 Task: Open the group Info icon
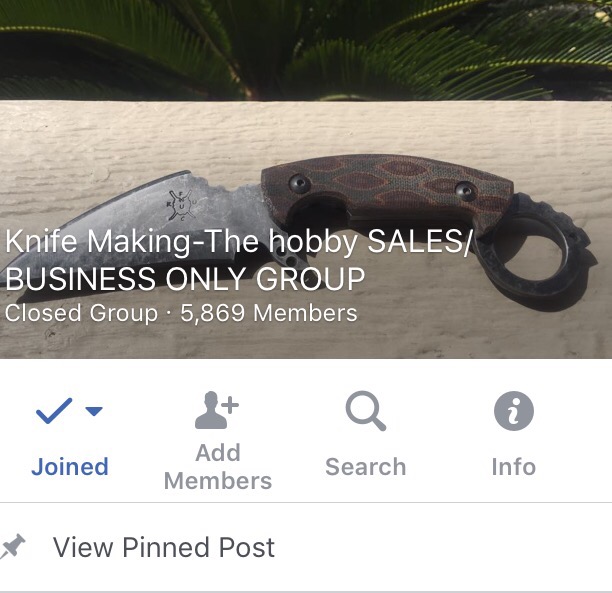tap(514, 411)
